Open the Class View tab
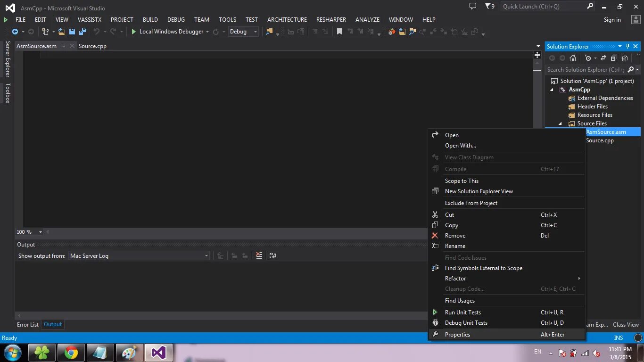The height and width of the screenshot is (362, 644). pos(626,325)
